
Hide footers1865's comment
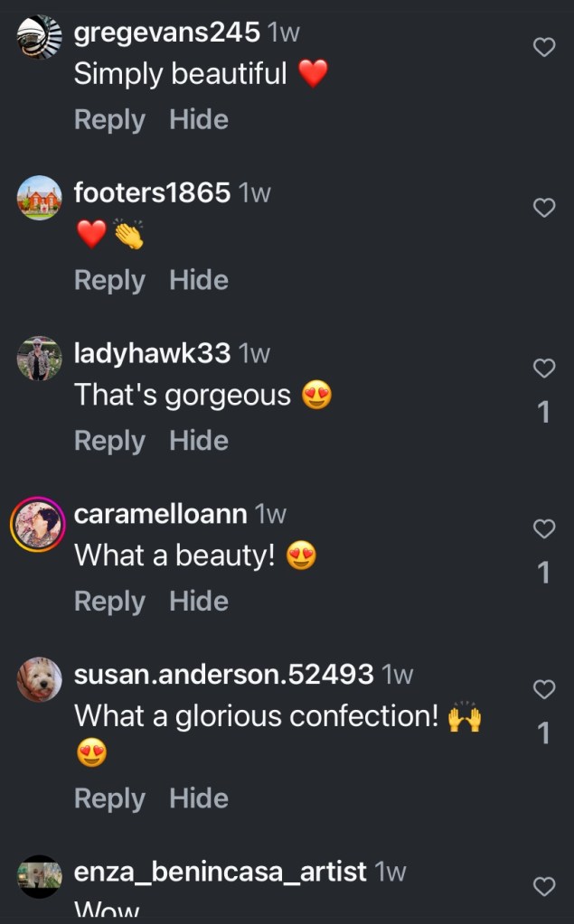[199, 281]
